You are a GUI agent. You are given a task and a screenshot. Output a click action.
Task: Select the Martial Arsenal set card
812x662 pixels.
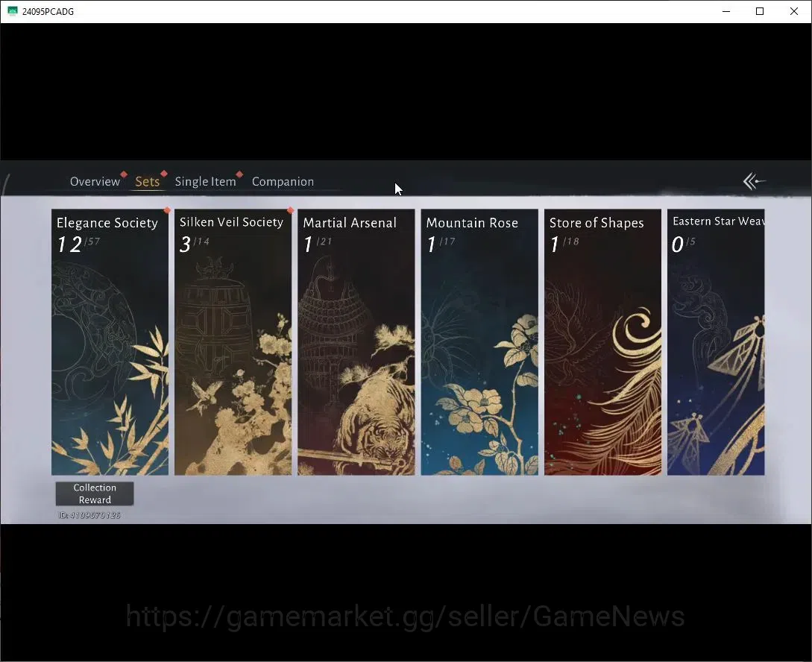[356, 342]
